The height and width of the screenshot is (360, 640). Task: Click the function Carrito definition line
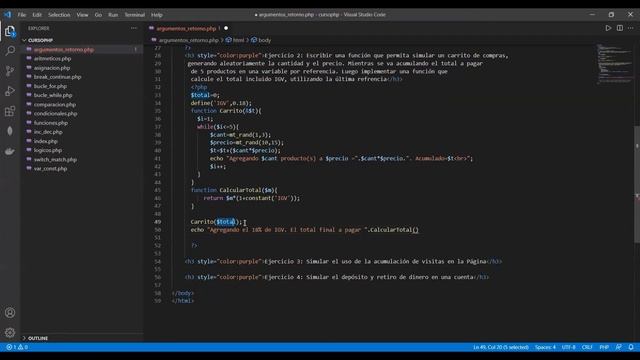click(x=226, y=111)
